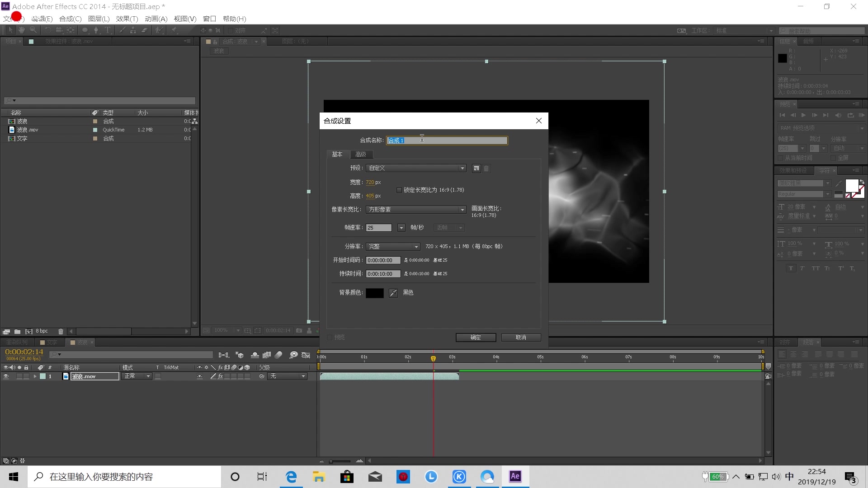Open the preset dropdown showing 自定义
Image resolution: width=868 pixels, height=488 pixels.
416,168
